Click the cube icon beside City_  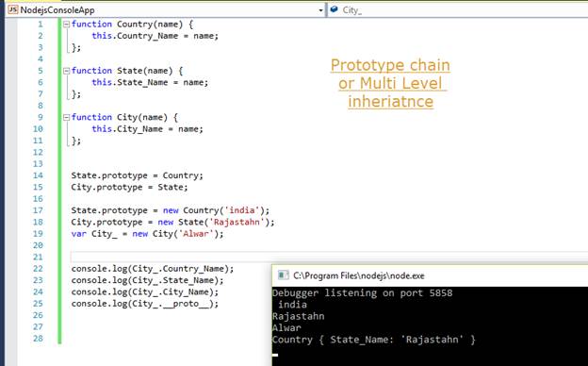click(x=334, y=9)
